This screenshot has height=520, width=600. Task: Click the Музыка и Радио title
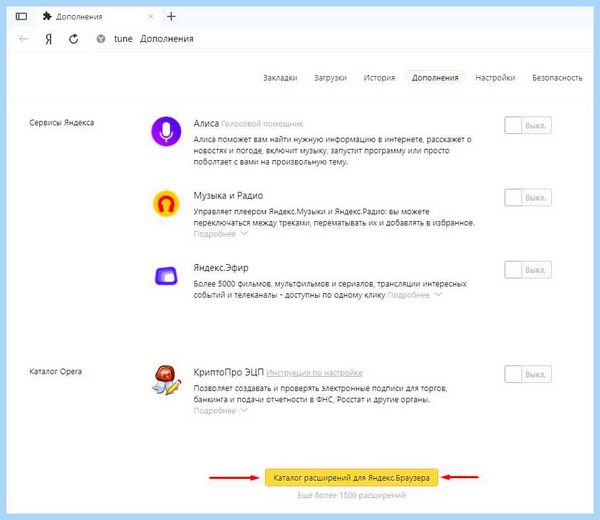[228, 196]
